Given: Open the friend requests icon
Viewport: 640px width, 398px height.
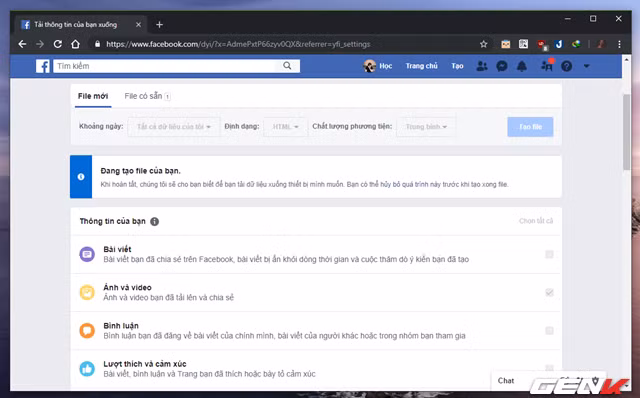Looking at the screenshot, I should click(x=482, y=66).
